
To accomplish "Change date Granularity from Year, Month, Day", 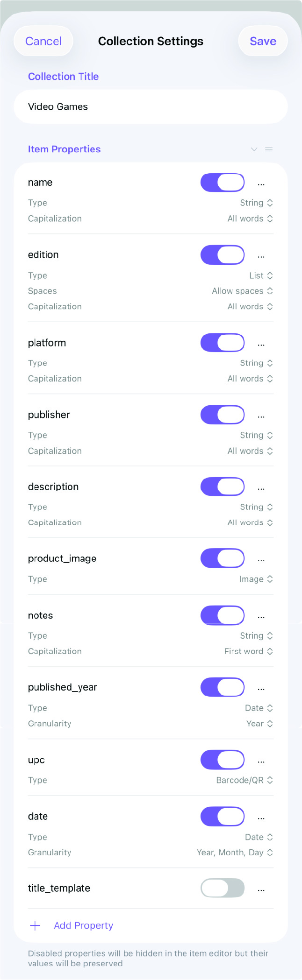I will [235, 853].
